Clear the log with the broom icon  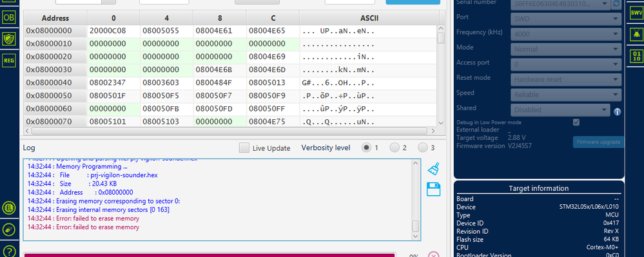tap(434, 169)
